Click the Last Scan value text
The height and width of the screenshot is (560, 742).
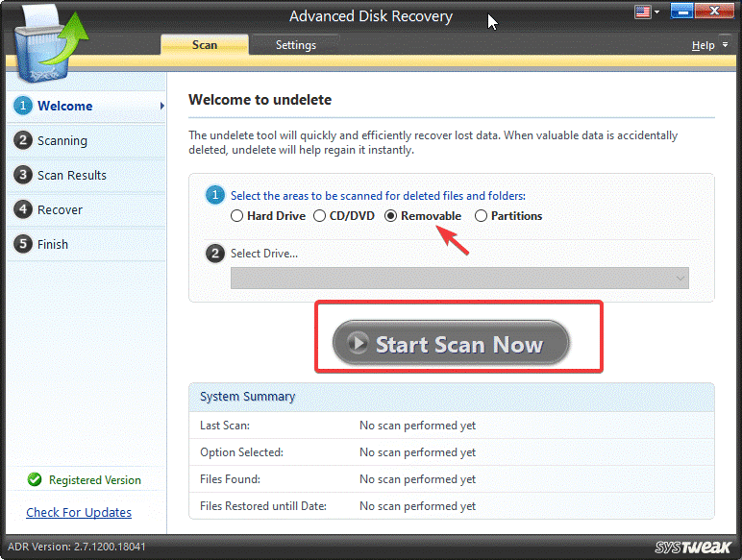[x=417, y=426]
